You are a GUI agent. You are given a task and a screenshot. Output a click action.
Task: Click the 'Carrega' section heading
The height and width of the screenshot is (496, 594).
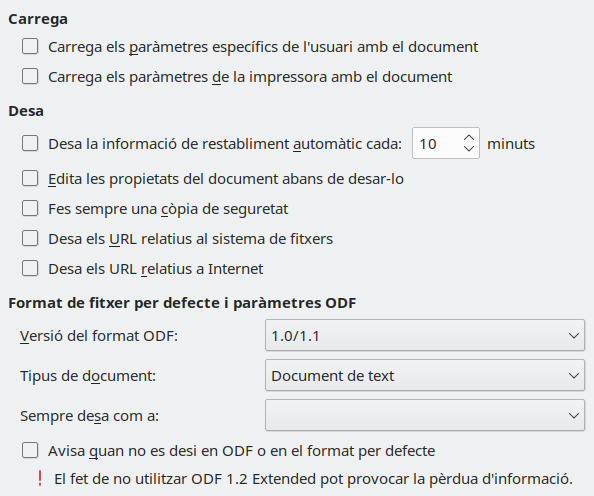pos(38,19)
